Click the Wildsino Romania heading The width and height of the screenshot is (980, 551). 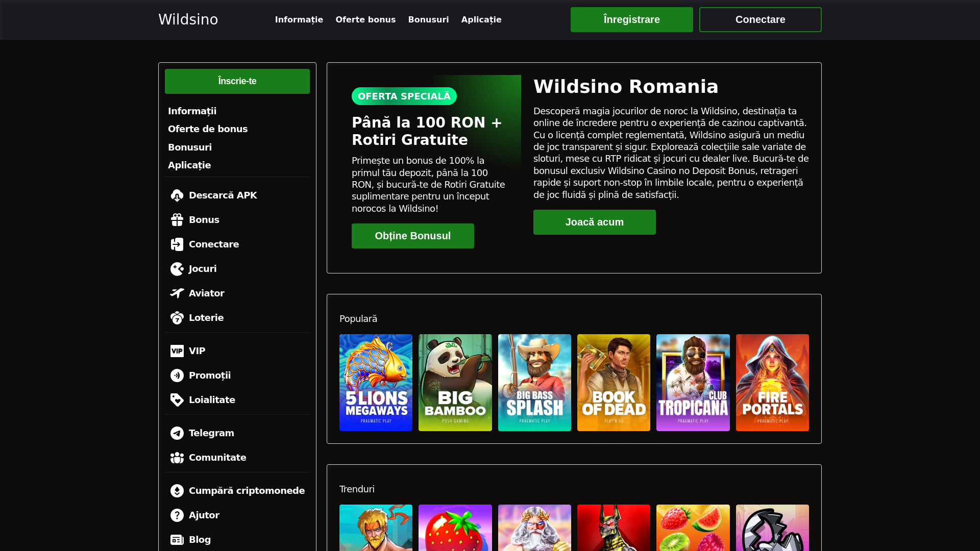click(x=626, y=87)
